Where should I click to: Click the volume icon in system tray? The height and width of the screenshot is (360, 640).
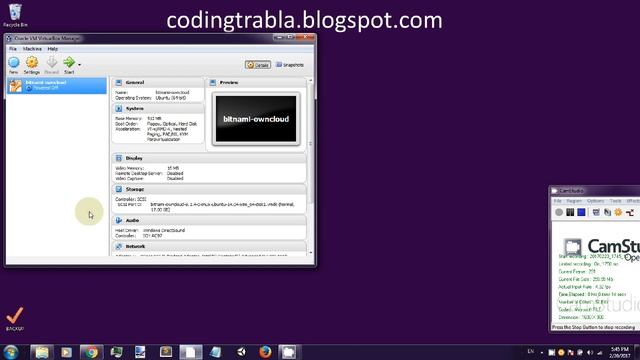click(590, 353)
